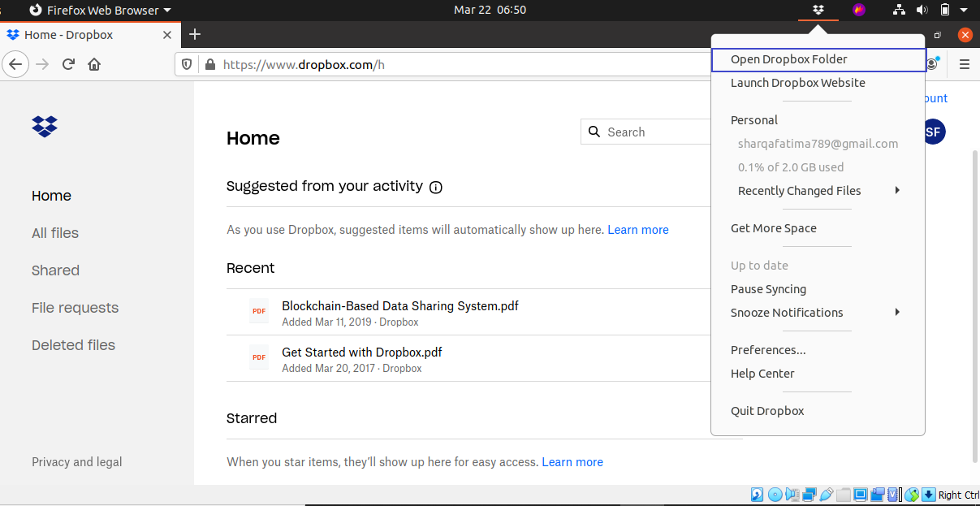Close the Home - Dropbox tab

[x=167, y=35]
